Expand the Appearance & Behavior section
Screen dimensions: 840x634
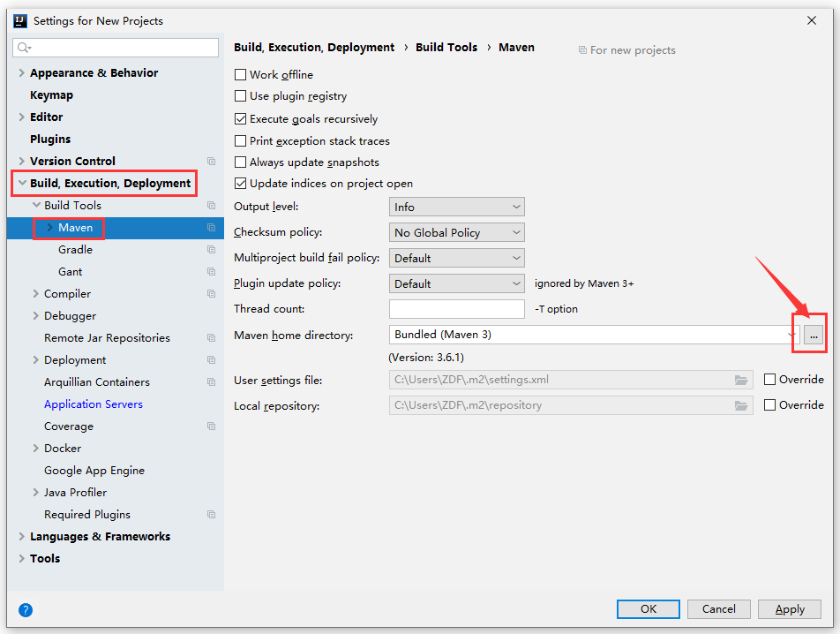tap(21, 73)
